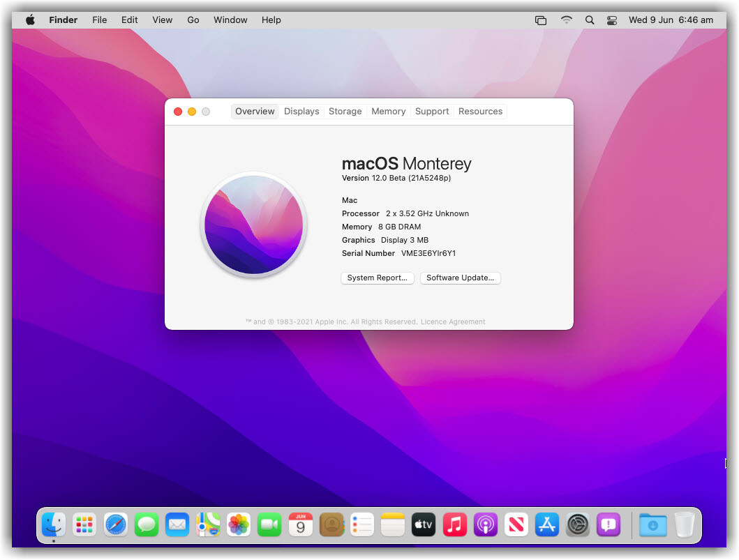This screenshot has width=739, height=560.
Task: Close the About This Mac window
Action: tap(178, 112)
